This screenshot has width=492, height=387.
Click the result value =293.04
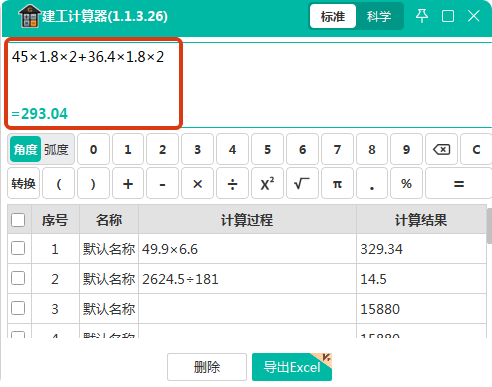click(x=40, y=114)
